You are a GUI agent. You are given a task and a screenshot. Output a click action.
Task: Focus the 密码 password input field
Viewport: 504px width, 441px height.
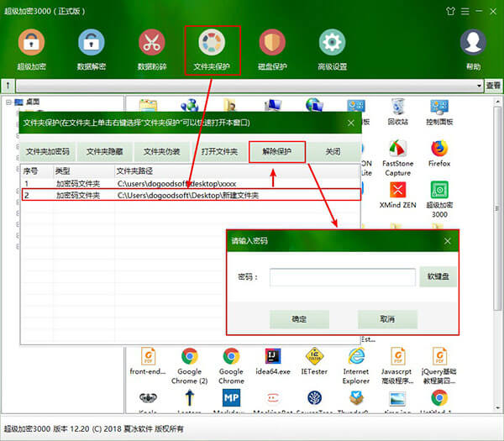[x=343, y=276]
